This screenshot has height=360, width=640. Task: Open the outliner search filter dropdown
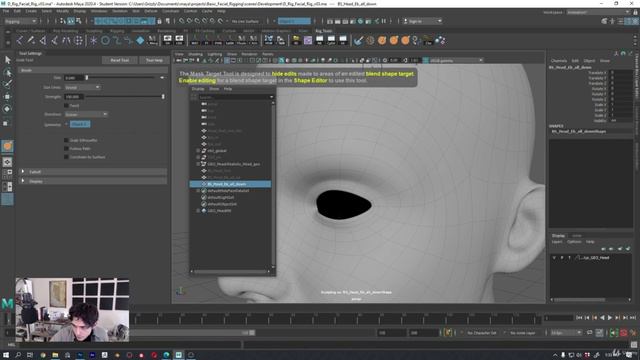click(271, 97)
